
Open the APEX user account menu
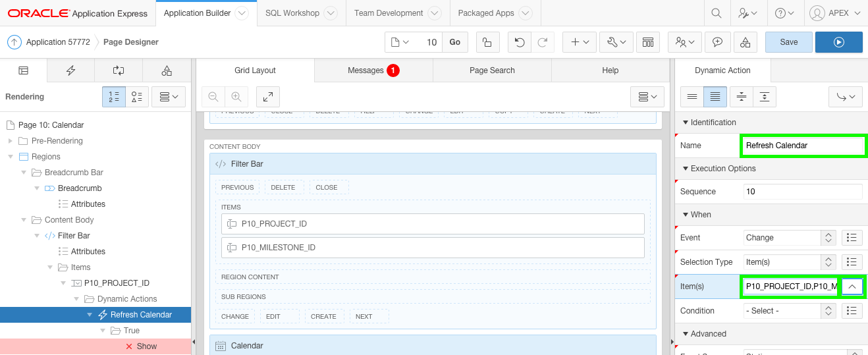pos(835,13)
